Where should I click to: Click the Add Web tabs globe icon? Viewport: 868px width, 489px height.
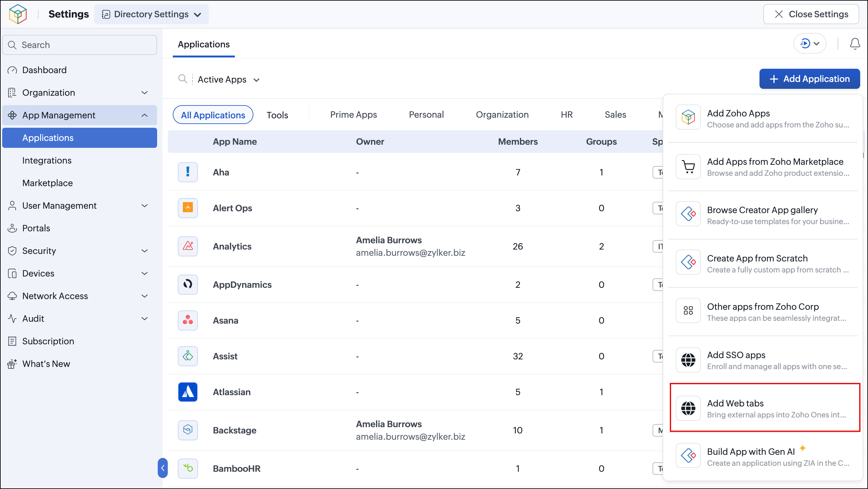[x=688, y=408]
